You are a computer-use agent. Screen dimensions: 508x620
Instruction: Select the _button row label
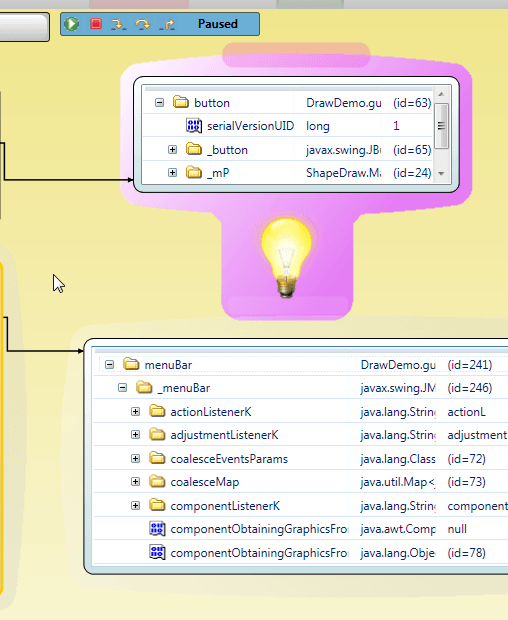(227, 150)
